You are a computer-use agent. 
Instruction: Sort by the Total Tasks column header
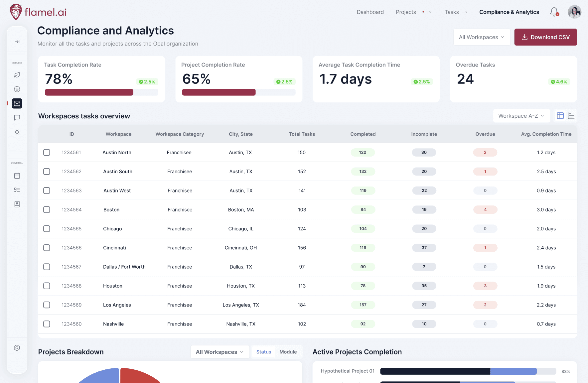click(x=302, y=134)
